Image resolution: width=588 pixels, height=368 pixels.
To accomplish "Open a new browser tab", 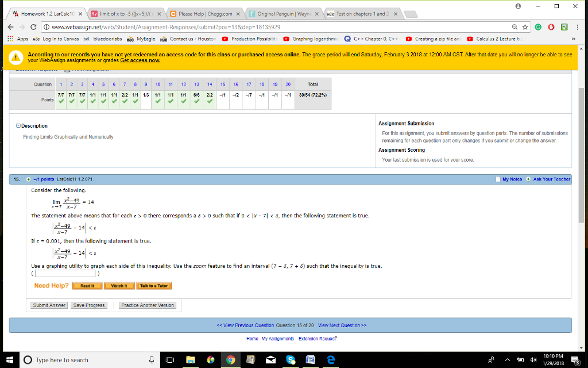I will click(x=411, y=14).
